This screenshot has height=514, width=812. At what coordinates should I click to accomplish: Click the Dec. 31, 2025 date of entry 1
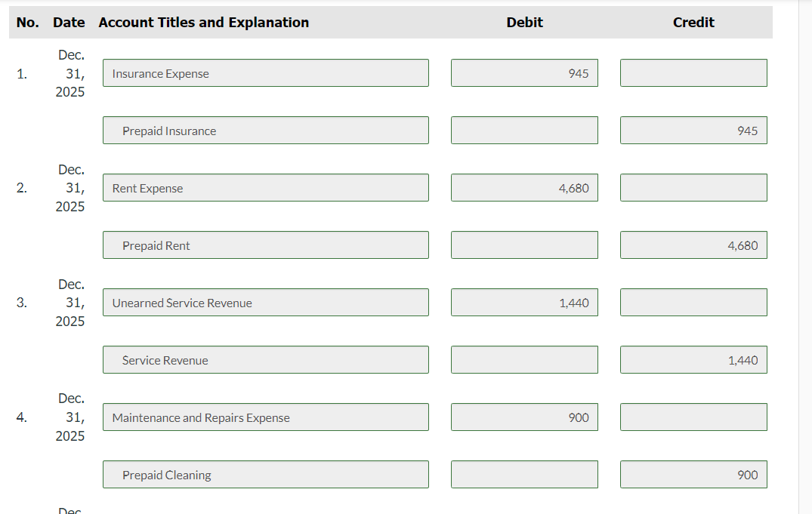70,73
